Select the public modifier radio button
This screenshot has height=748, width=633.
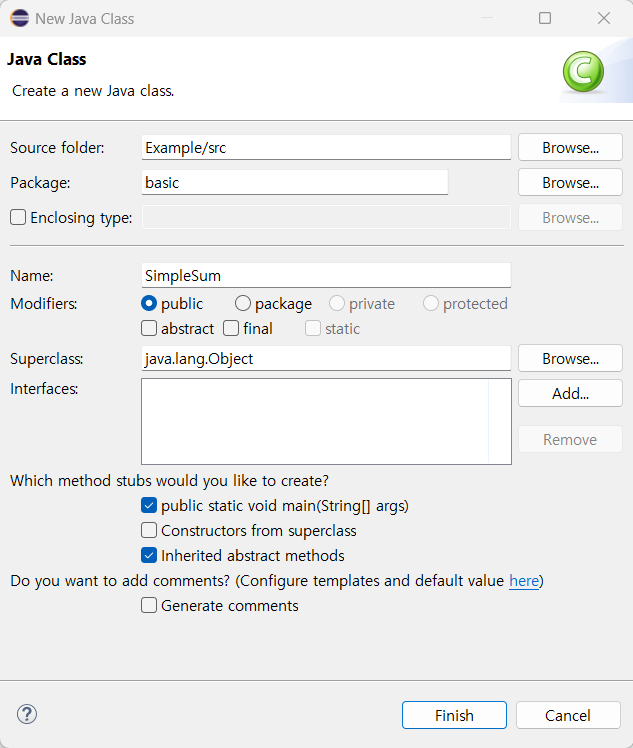coord(149,304)
